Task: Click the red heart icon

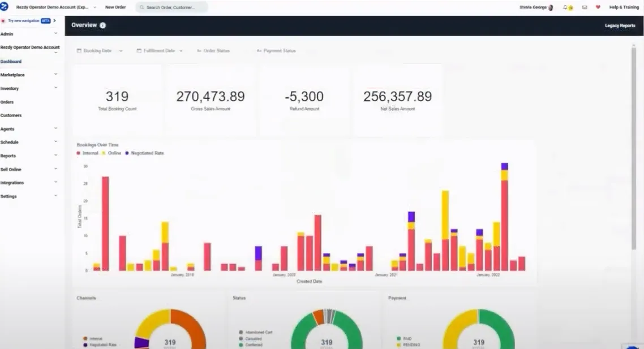Action: pos(598,7)
